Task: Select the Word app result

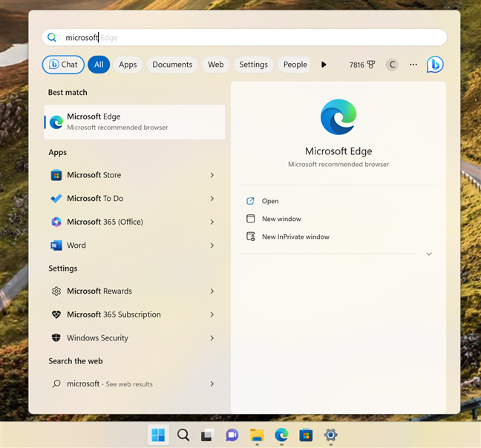Action: pos(133,246)
